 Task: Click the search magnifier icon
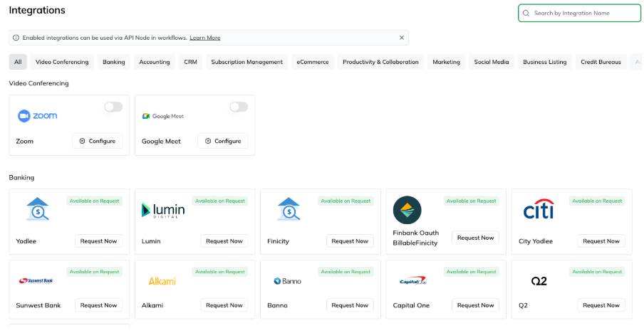tap(526, 13)
